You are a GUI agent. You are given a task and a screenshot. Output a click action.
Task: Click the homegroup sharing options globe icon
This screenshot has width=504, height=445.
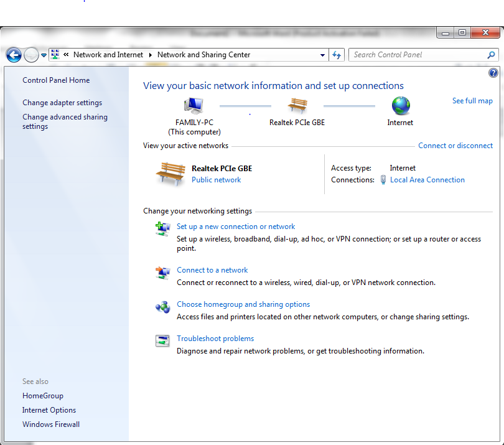(x=162, y=307)
